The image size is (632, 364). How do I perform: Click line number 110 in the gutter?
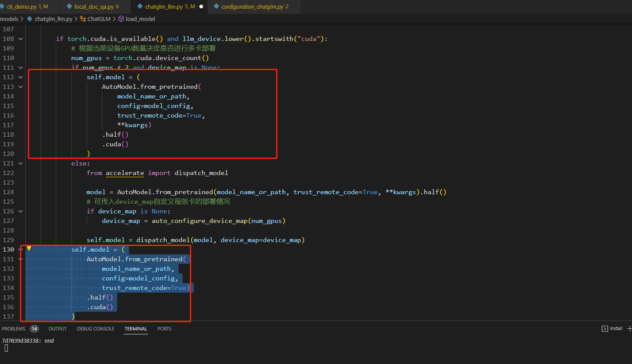pyautogui.click(x=8, y=58)
